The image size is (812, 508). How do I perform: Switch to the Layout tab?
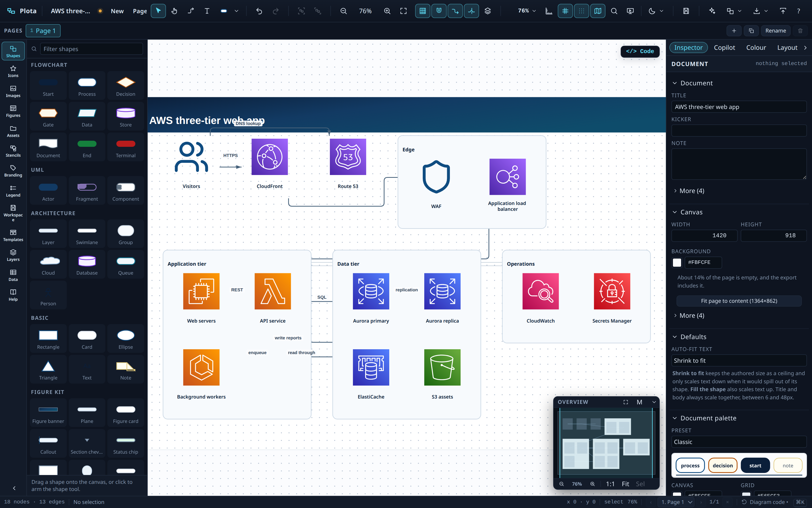pyautogui.click(x=787, y=48)
